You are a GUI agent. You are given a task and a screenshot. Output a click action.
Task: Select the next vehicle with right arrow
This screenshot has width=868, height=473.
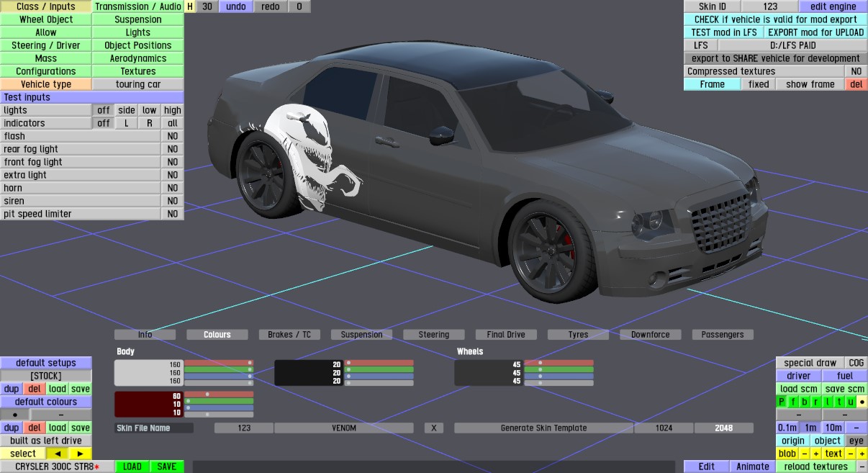[81, 454]
